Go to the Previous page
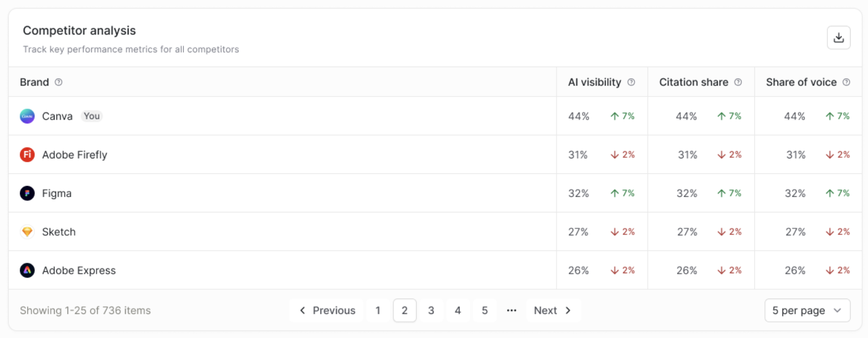This screenshot has height=338, width=868. point(327,310)
